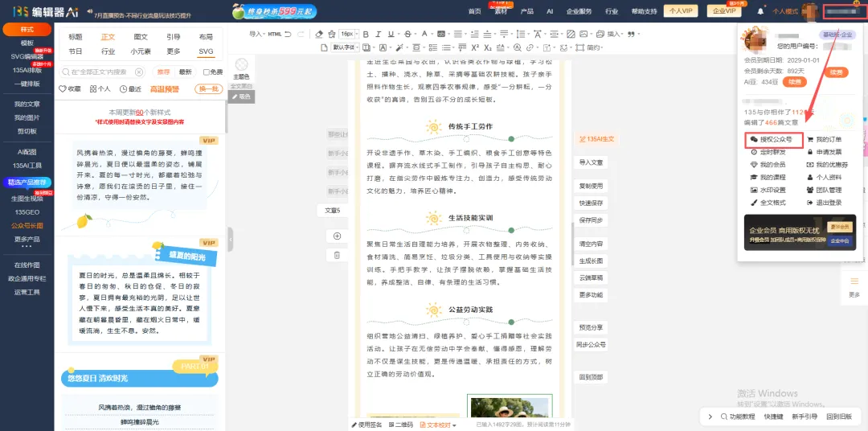This screenshot has height=431, width=868.
Task: Apply superscript X² formatting
Action: click(475, 47)
